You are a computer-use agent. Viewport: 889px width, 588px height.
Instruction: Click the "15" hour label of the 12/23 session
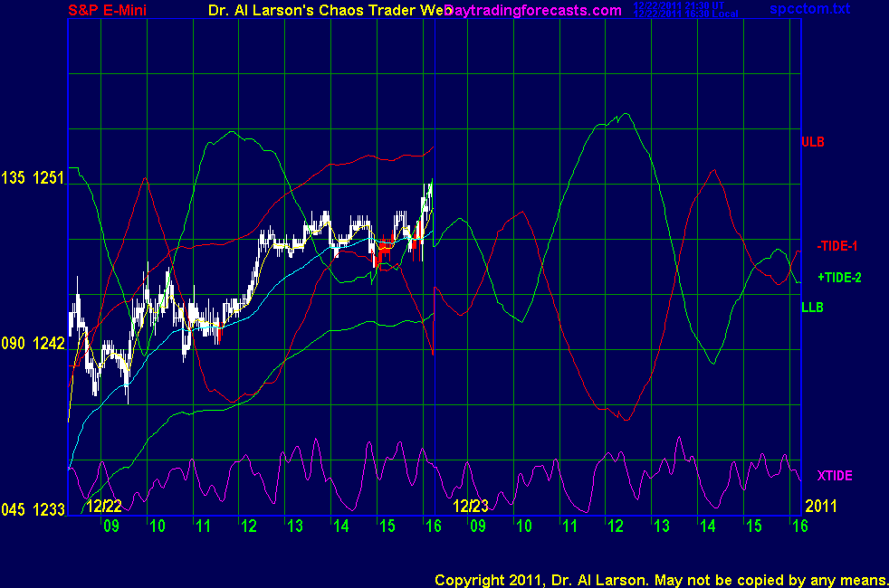pos(754,526)
